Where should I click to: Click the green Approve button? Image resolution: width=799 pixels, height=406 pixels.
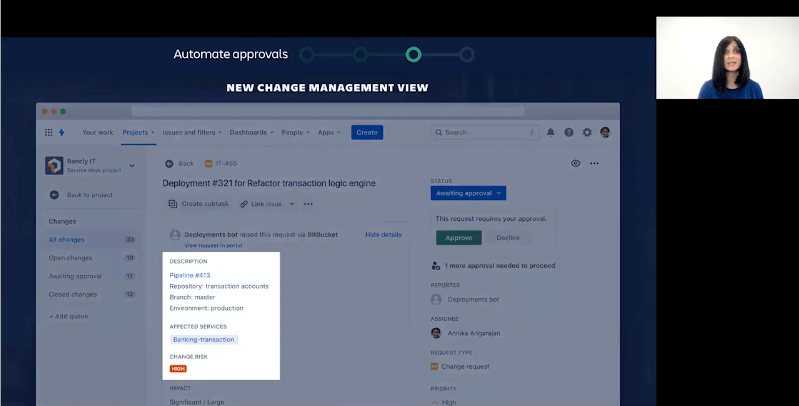(x=458, y=237)
